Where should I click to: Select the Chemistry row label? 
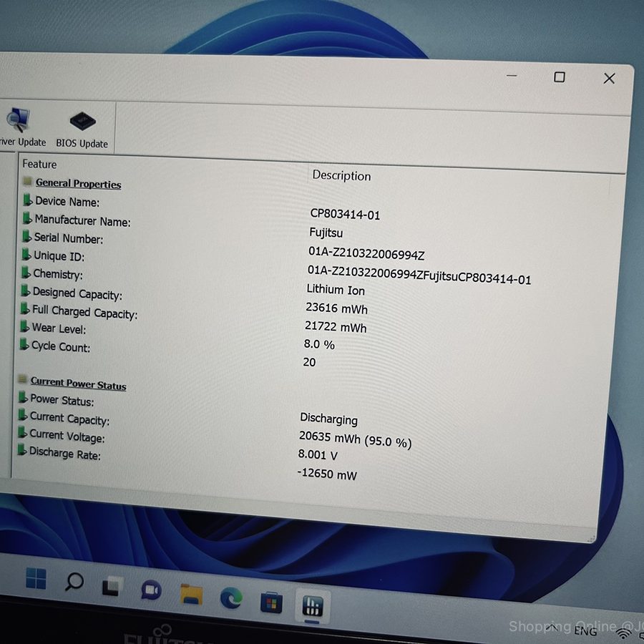pos(58,274)
